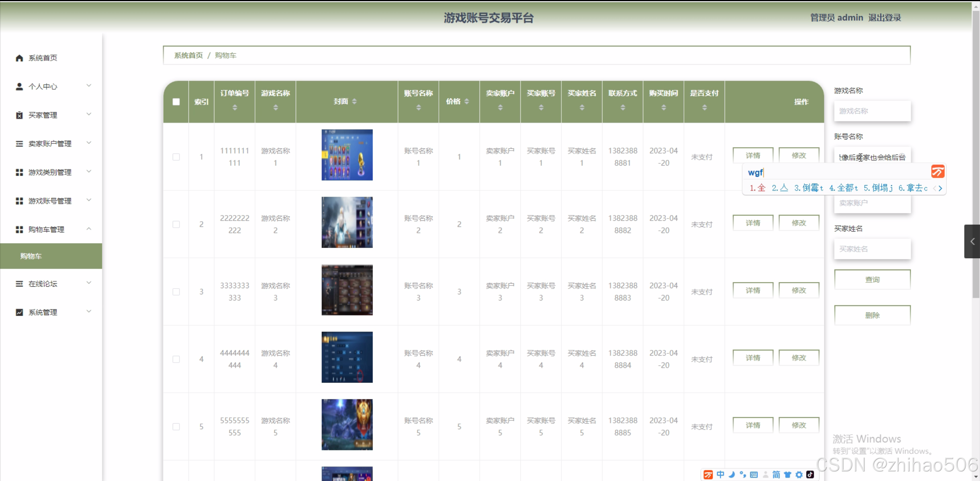980x481 pixels.
Task: Click into the 游戏名称 search input field
Action: pos(872,111)
